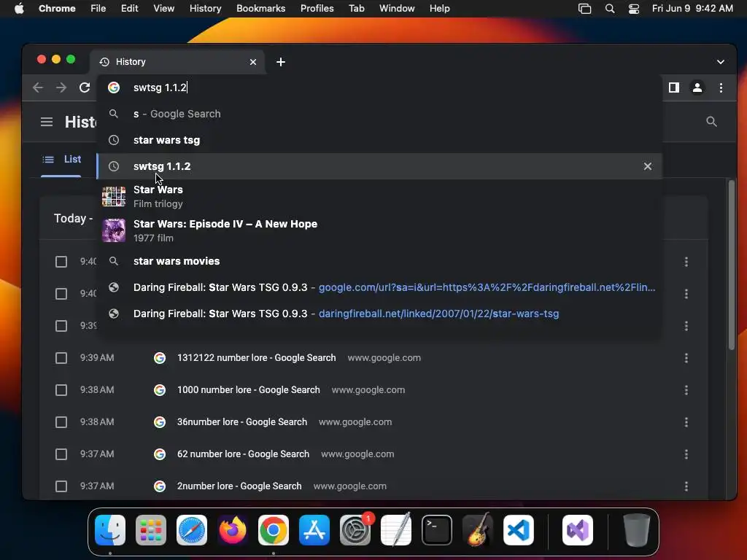Check the 2number lore entry

61,486
